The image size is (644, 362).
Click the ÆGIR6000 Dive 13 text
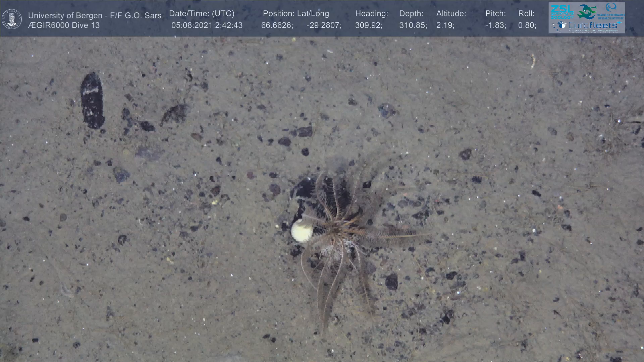(64, 25)
